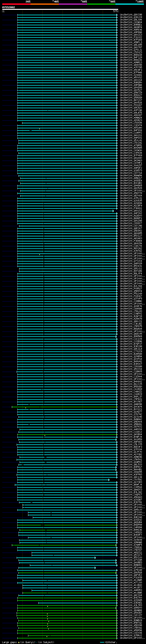Click UniRef100_A4RH53 subject
The width and height of the screenshot is (146, 644).
(x=131, y=590)
